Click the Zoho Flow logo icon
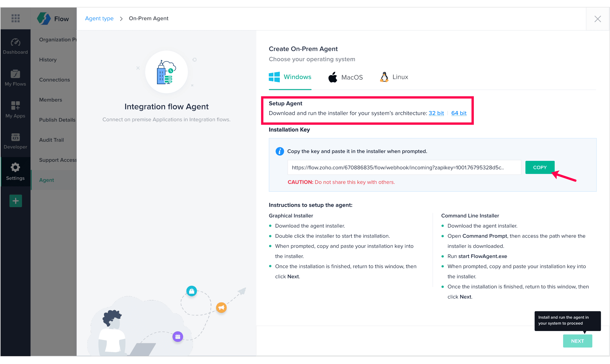 pos(44,19)
